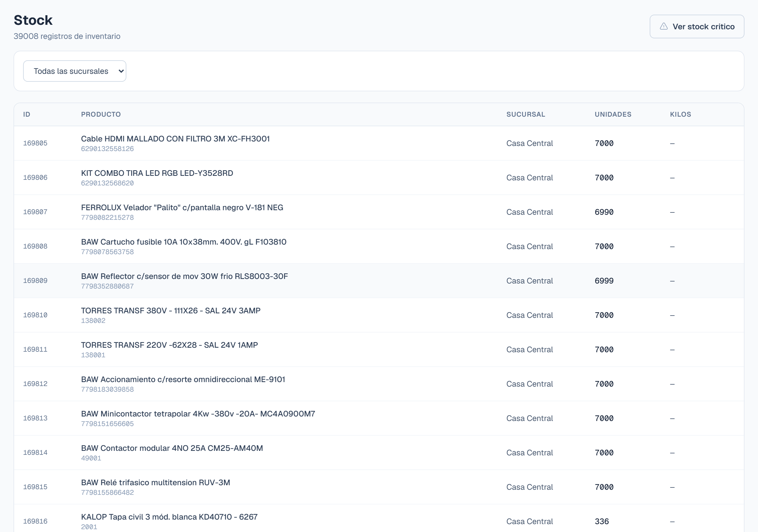The image size is (758, 532).
Task: Select row ID 169816
Action: click(35, 522)
